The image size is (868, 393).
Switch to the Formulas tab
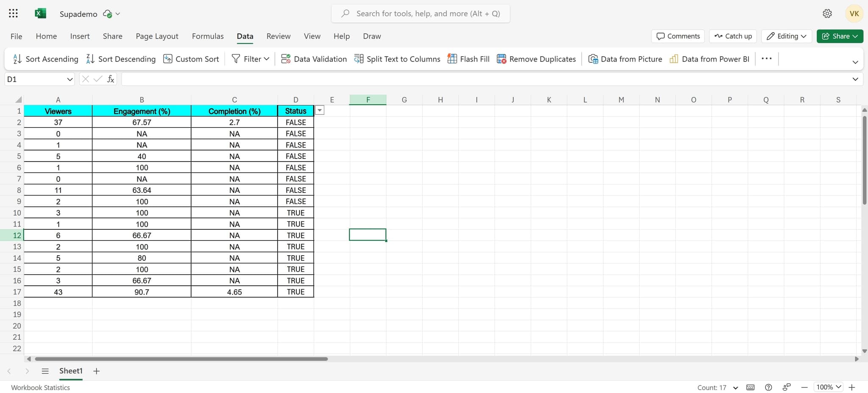tap(208, 36)
